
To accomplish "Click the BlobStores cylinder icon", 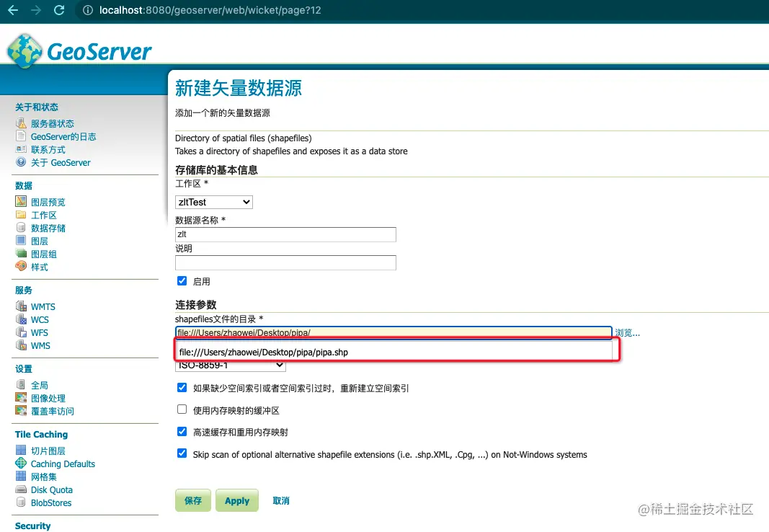I will [x=21, y=502].
